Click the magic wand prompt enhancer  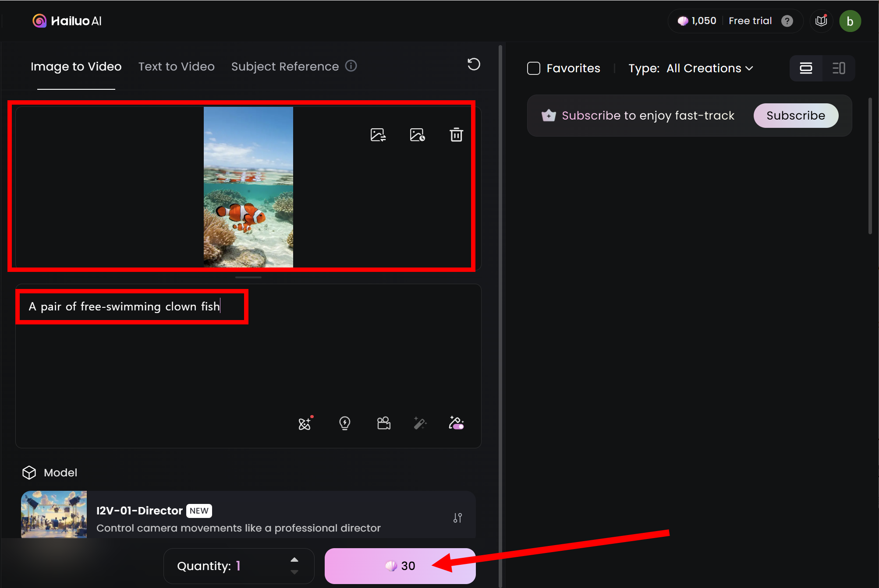pyautogui.click(x=420, y=423)
